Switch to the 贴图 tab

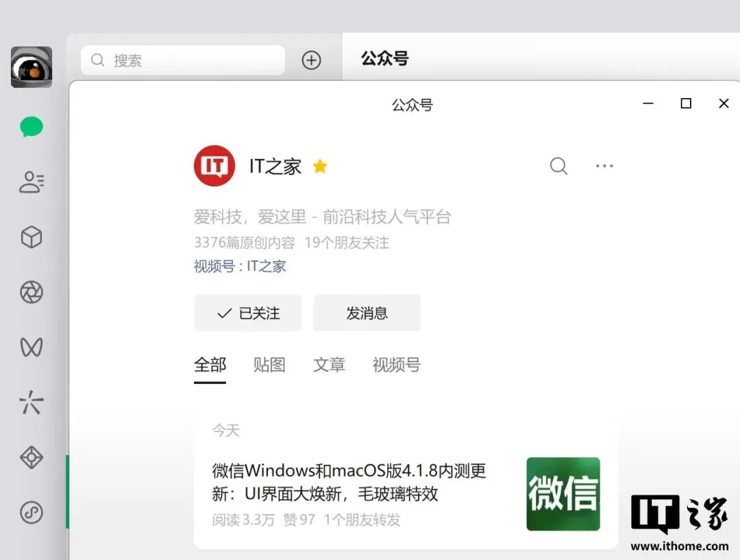coord(269,365)
